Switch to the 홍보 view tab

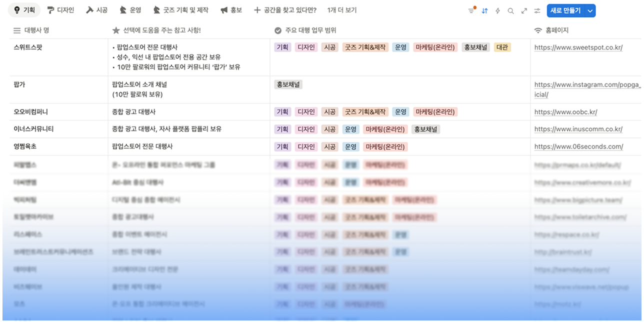click(x=231, y=10)
